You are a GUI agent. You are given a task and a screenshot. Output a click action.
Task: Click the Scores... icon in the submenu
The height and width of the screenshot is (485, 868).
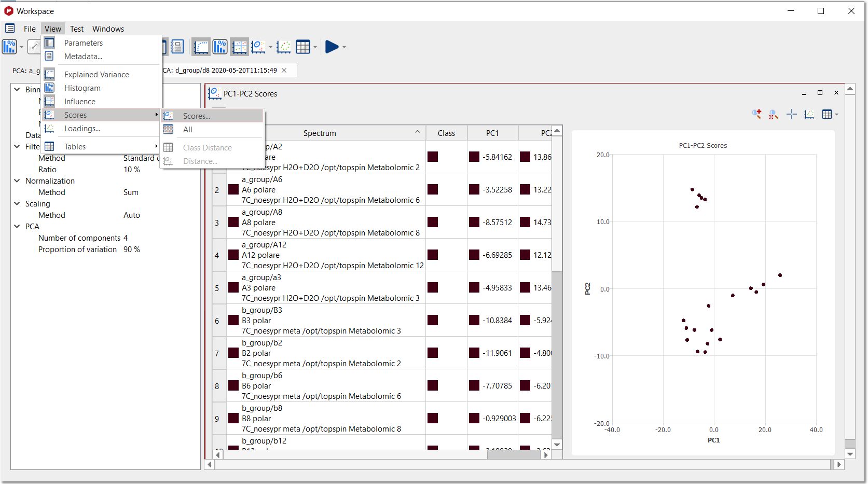click(168, 116)
